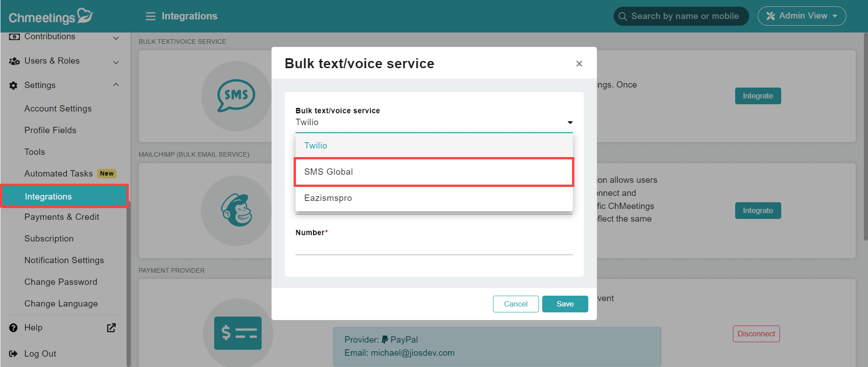868x367 pixels.
Task: Click Integrate for Mailchimp
Action: [x=758, y=210]
